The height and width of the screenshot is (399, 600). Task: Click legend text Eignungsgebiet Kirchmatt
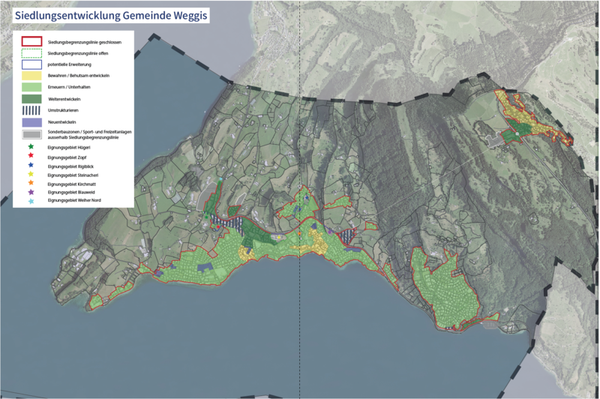[72, 184]
